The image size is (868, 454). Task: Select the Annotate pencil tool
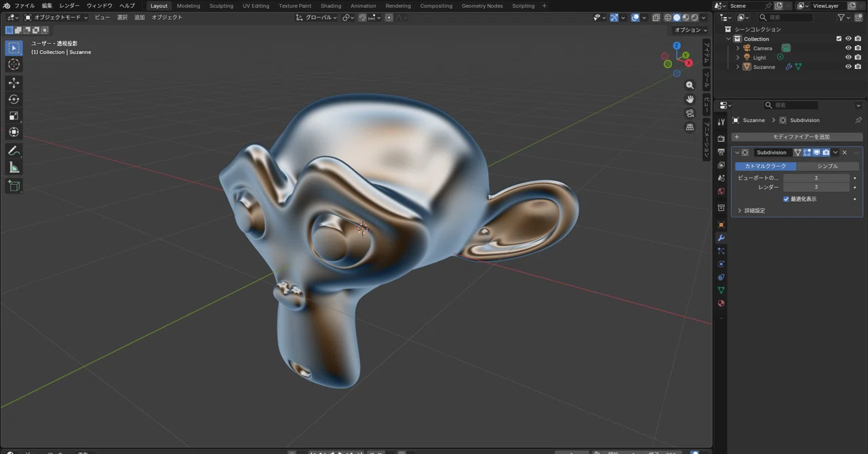tap(14, 150)
